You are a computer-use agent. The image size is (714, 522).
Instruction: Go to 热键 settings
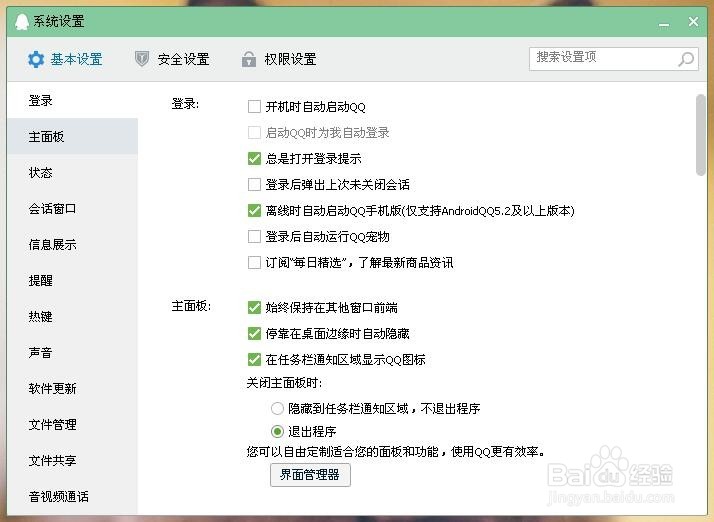(x=72, y=316)
